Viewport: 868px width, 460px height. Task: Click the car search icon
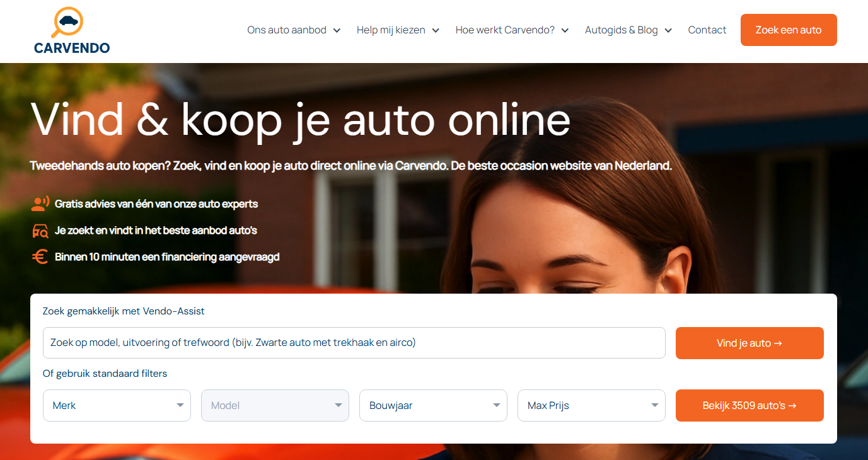[40, 231]
